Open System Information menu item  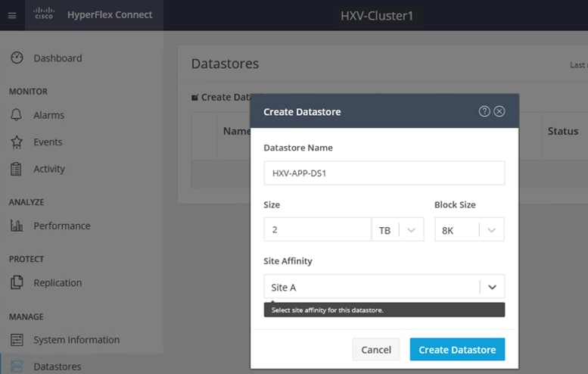pos(76,340)
